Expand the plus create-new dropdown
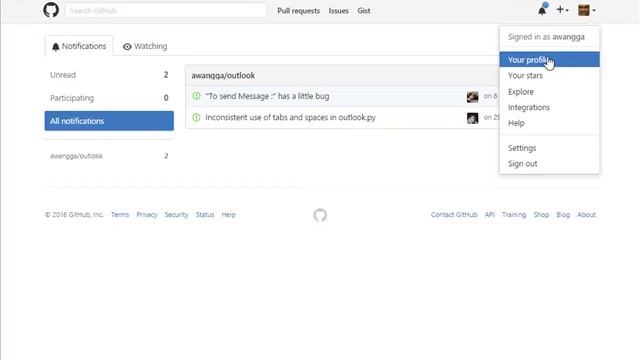Screen dimensions: 640x360 (562, 10)
